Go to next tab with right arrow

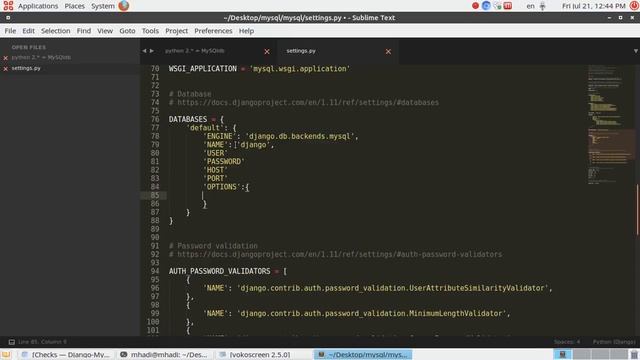pyautogui.click(x=152, y=51)
